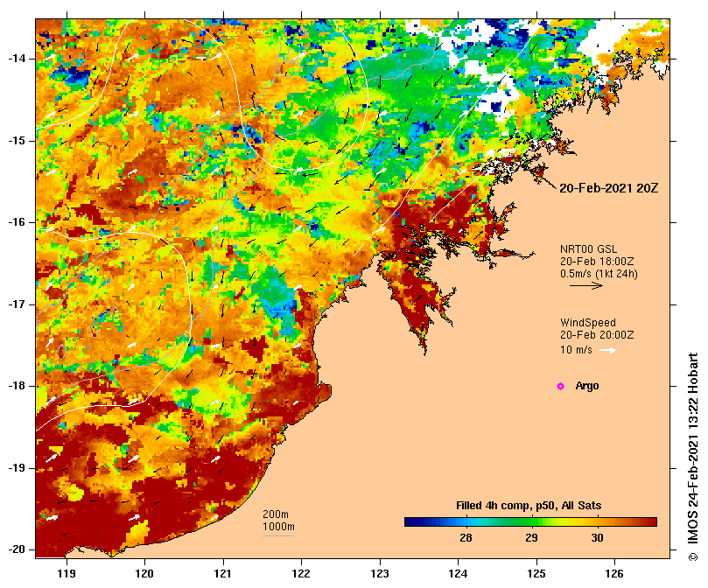Click the '121' longitude axis label

223,574
